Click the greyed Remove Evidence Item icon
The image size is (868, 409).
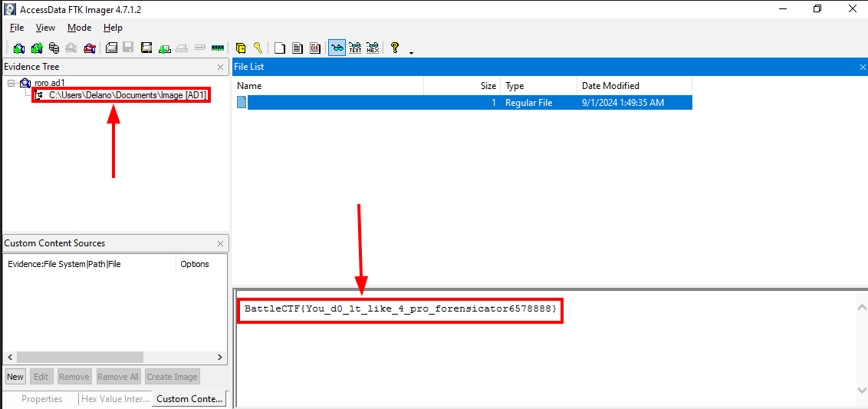click(x=71, y=48)
